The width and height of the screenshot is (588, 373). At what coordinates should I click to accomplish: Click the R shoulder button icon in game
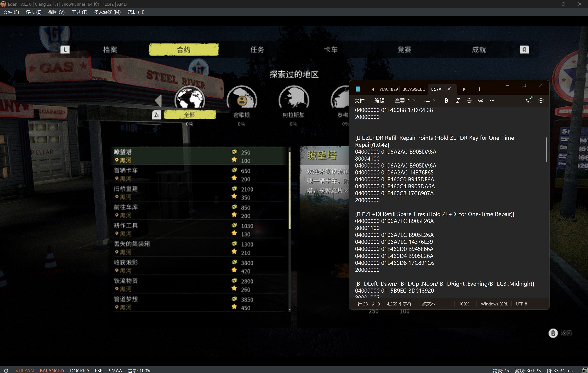(x=524, y=50)
